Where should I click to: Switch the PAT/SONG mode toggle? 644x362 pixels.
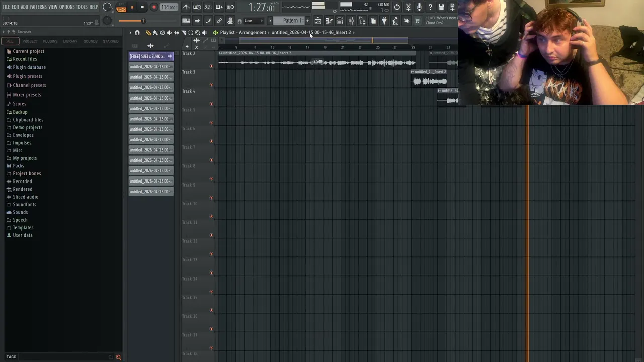[121, 8]
